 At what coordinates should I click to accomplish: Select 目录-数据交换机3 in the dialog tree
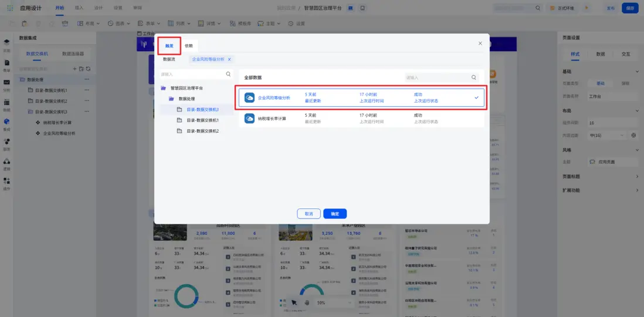click(x=202, y=109)
